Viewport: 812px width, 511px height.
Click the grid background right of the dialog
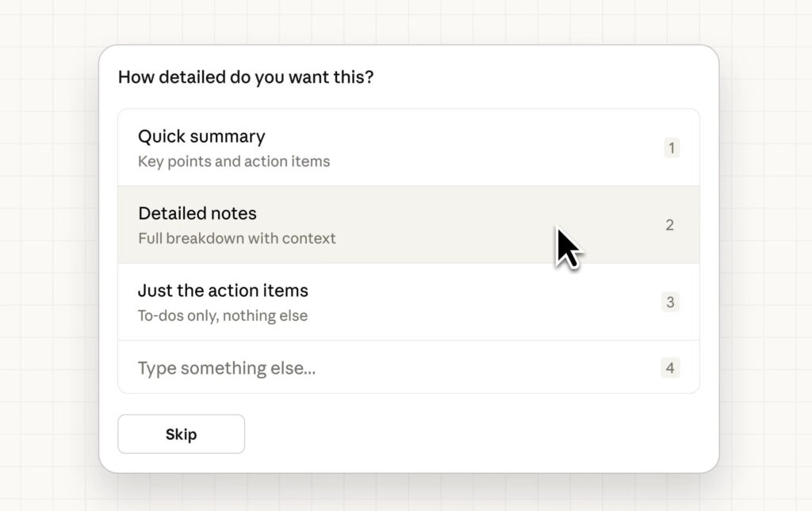pyautogui.click(x=765, y=254)
